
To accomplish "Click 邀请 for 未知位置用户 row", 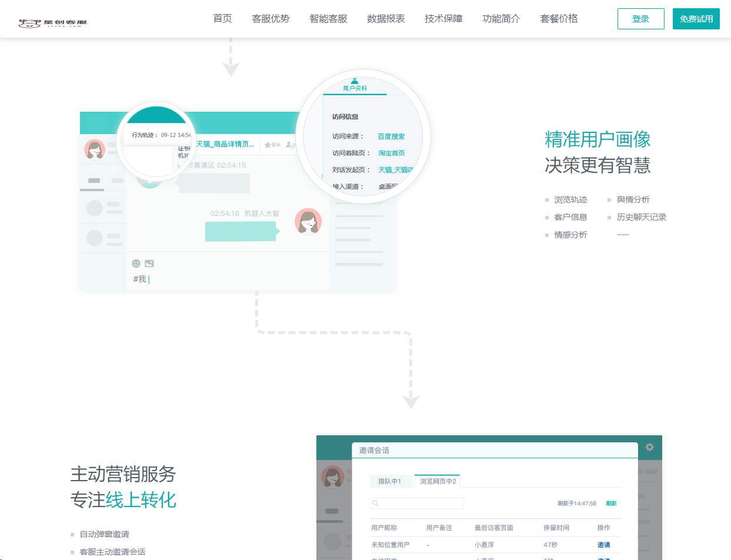I will click(x=603, y=545).
